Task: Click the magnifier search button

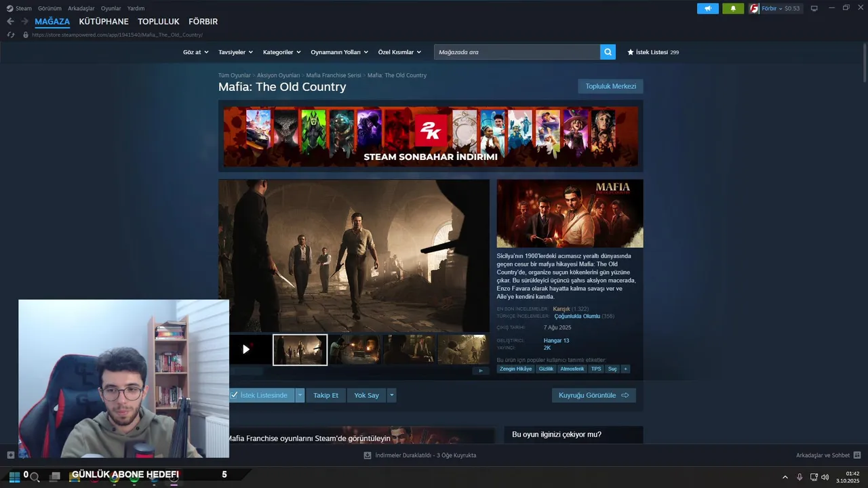Action: click(608, 52)
